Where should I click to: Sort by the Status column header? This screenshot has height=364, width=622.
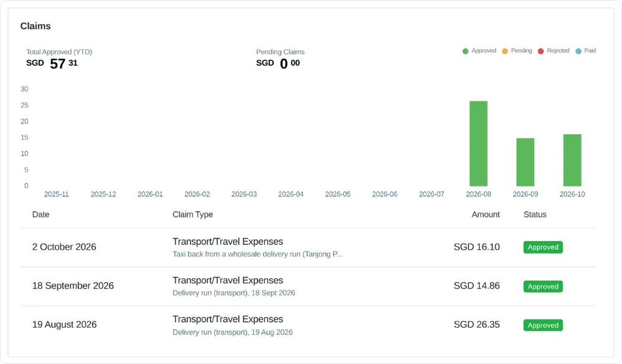click(x=535, y=215)
